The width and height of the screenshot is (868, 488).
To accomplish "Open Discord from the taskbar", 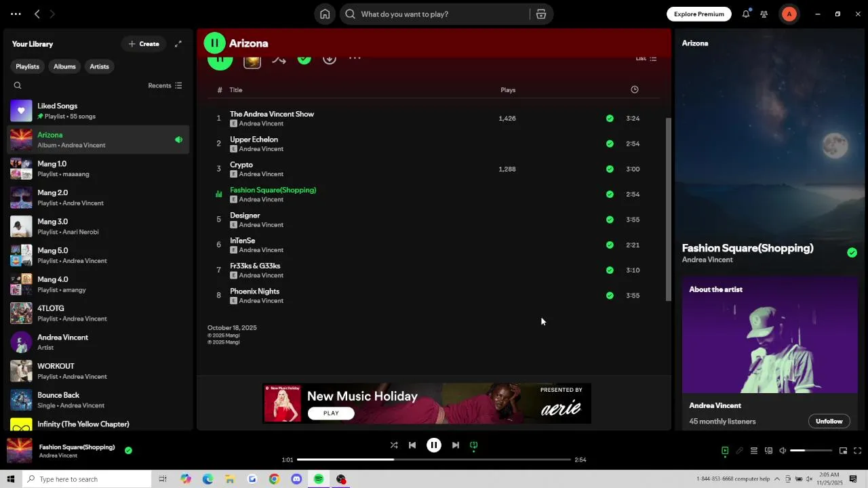I will pos(296,479).
